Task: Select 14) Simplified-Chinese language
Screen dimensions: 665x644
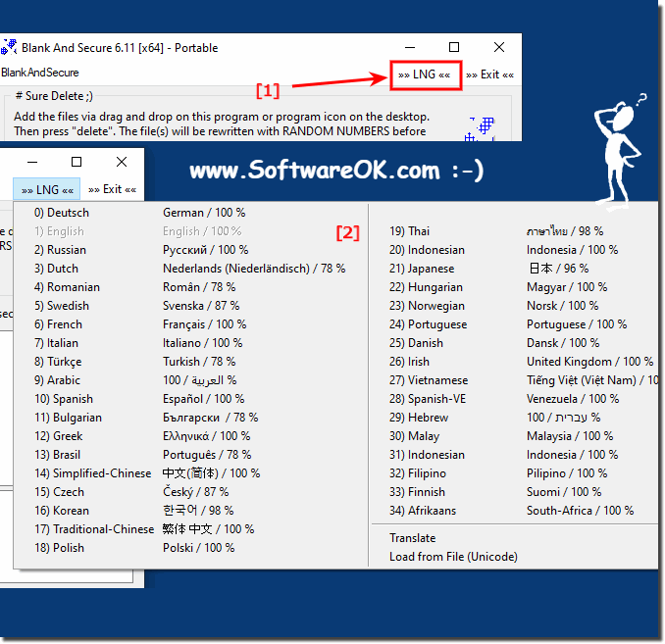Action: [191, 473]
